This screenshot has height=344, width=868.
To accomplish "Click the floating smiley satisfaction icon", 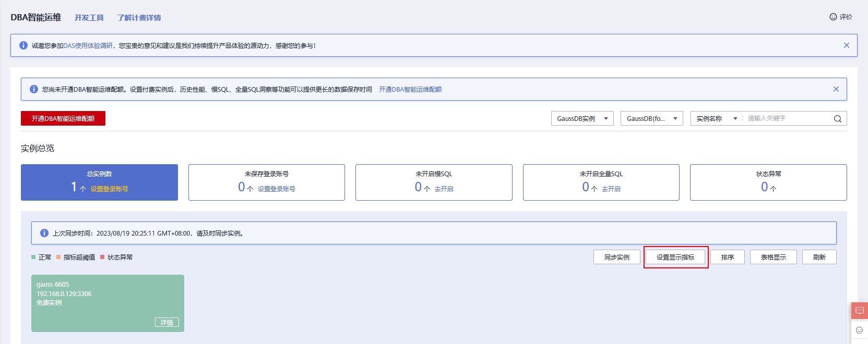I will pos(860,330).
